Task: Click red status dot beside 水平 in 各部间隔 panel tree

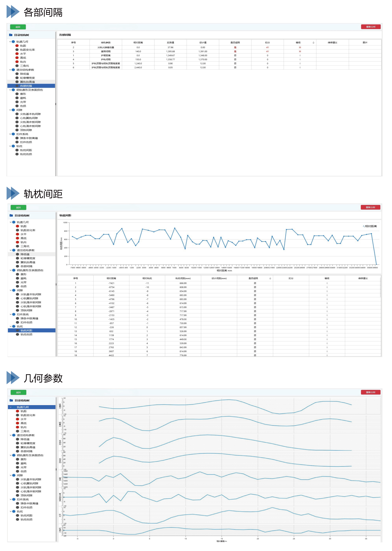Action: tap(17, 54)
